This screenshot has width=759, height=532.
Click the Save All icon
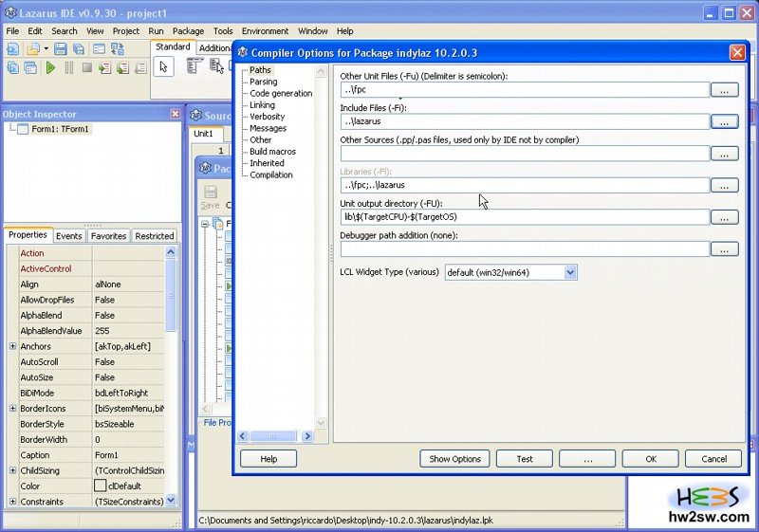coord(79,49)
